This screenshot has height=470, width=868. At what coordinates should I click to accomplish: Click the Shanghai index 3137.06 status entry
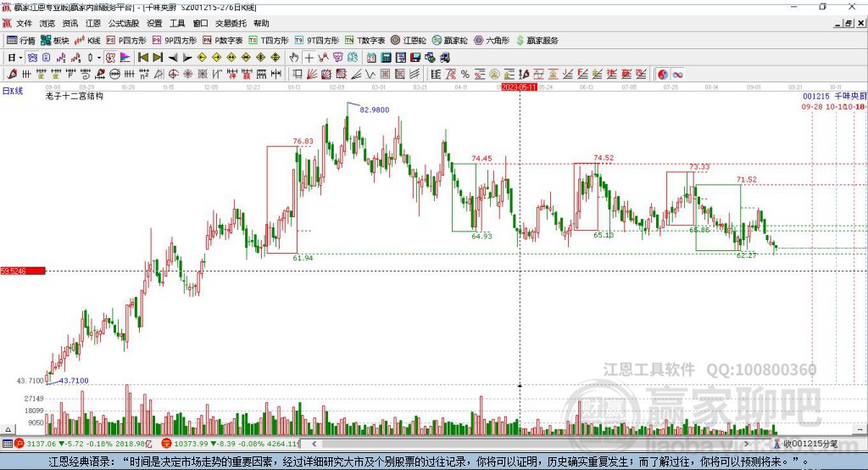point(83,444)
